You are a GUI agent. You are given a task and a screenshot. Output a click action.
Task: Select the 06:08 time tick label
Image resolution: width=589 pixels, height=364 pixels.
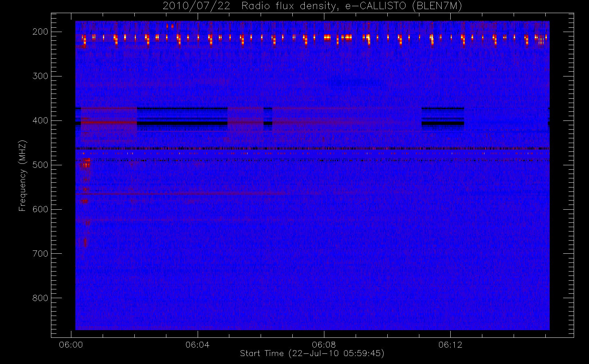[324, 345]
